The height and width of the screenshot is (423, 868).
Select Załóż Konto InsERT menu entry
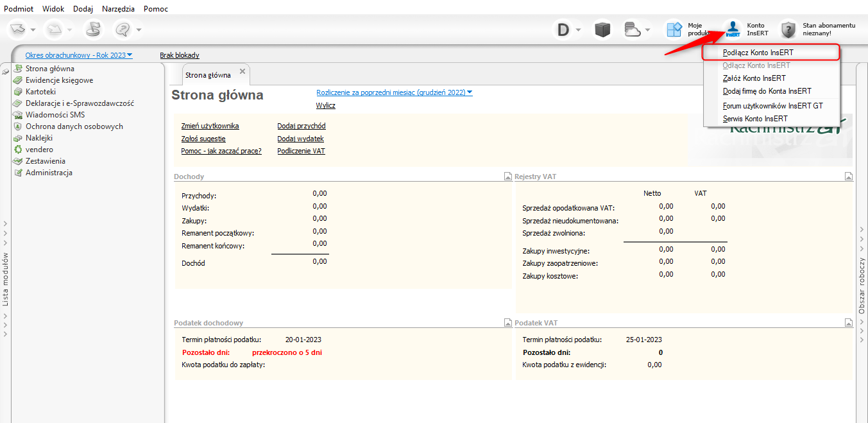tap(772, 78)
